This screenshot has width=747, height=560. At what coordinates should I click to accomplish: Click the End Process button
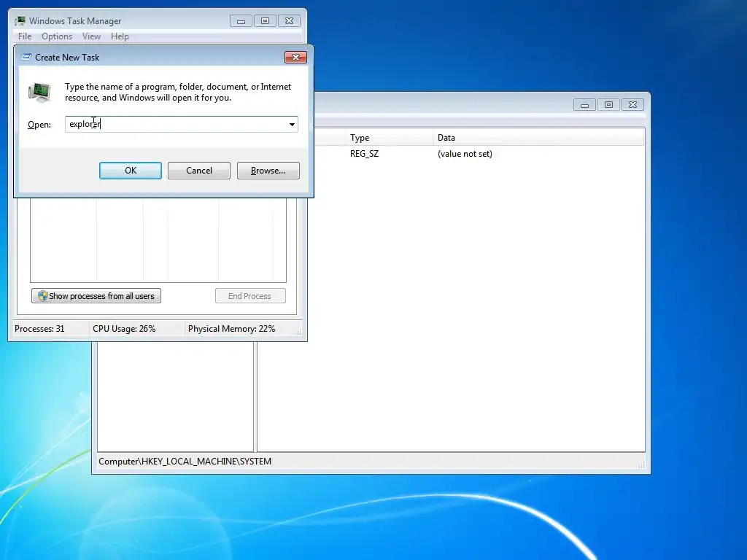tap(250, 296)
